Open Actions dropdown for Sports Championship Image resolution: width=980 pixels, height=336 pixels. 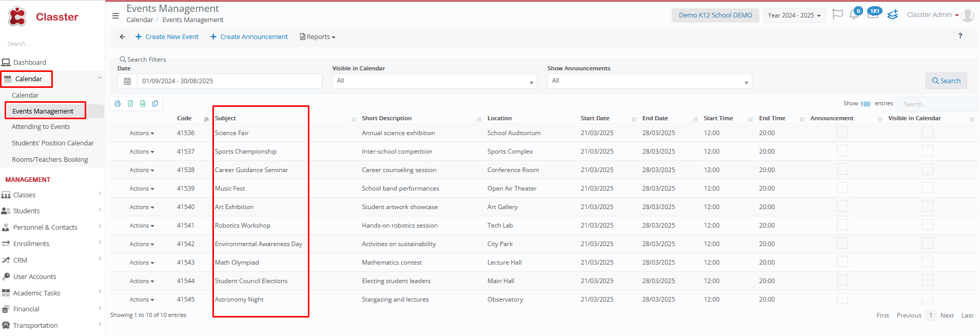tap(142, 152)
